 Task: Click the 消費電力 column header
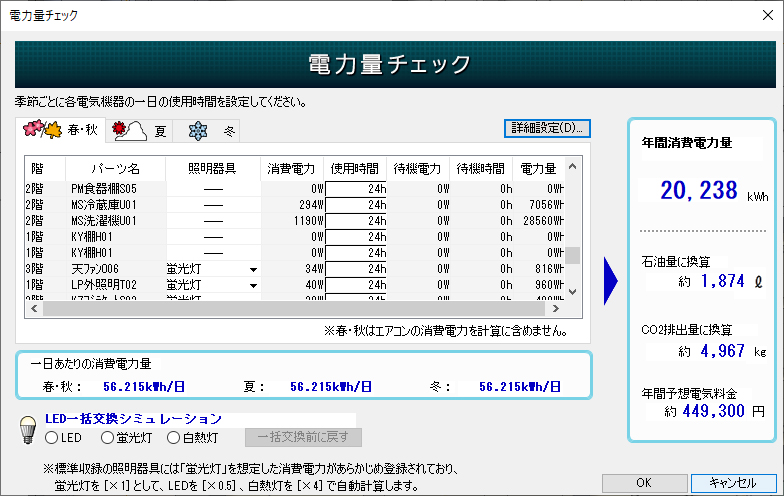[x=292, y=168]
